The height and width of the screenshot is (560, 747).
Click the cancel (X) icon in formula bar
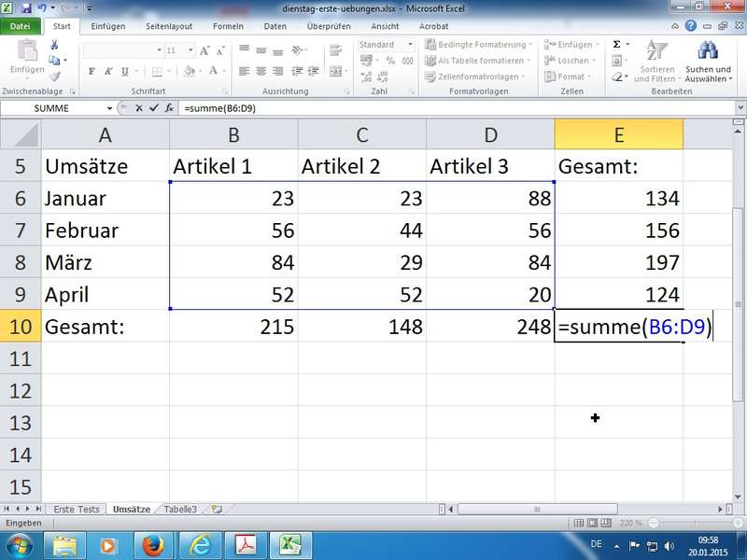pyautogui.click(x=139, y=108)
